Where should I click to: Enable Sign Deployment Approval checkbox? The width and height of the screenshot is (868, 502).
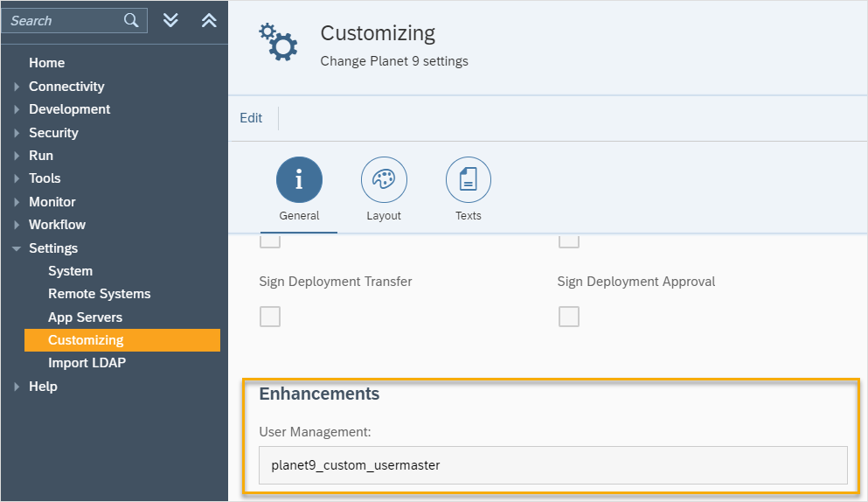pos(569,317)
